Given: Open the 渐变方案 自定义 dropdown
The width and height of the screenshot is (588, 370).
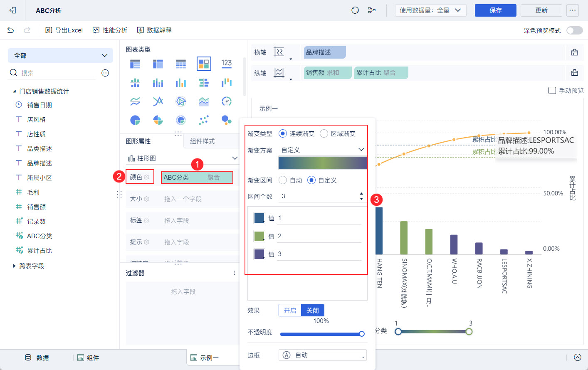Looking at the screenshot, I should click(323, 150).
